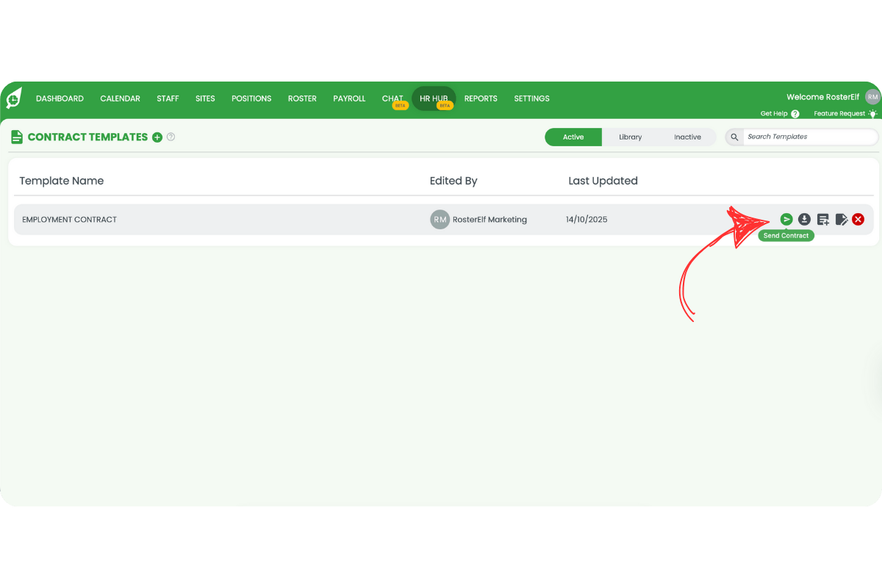Click the Get Help link
882x588 pixels.
[772, 113]
